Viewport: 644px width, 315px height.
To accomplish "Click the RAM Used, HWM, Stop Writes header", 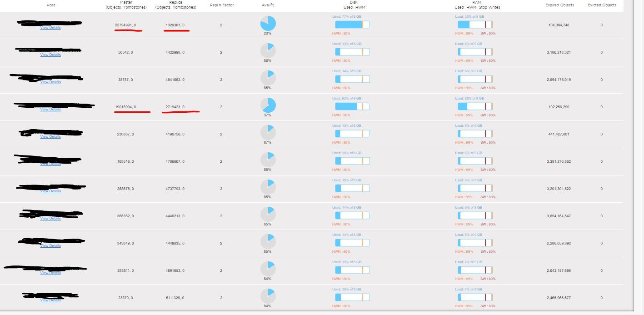I will pos(476,5).
